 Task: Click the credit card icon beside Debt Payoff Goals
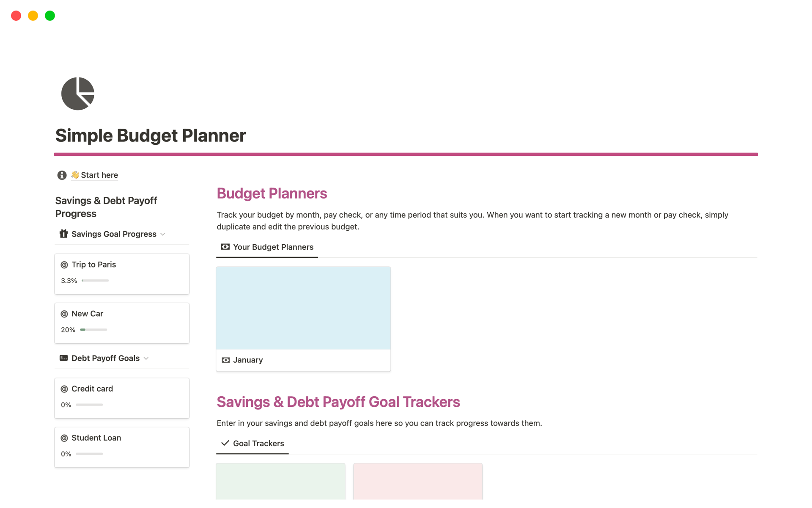point(63,358)
